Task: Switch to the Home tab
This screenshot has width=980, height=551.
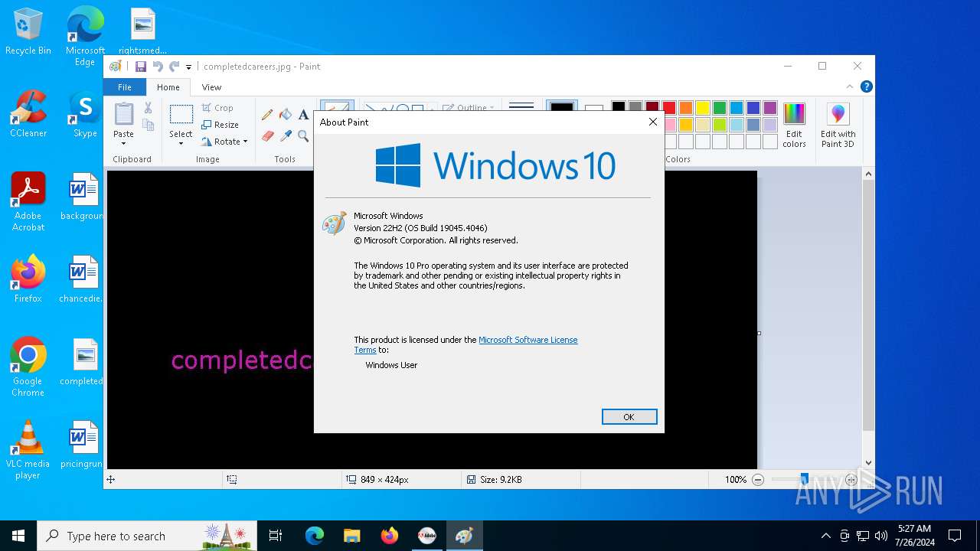Action: 168,87
